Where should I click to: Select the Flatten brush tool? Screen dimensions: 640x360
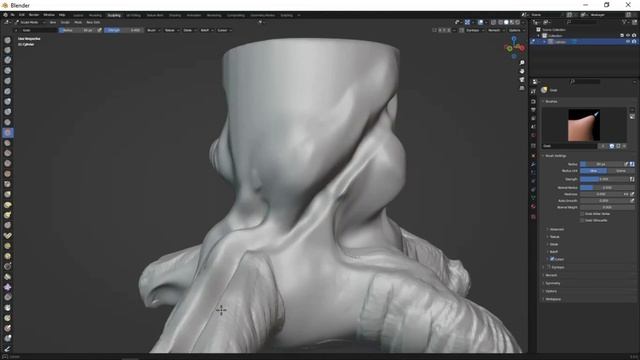coord(7,143)
